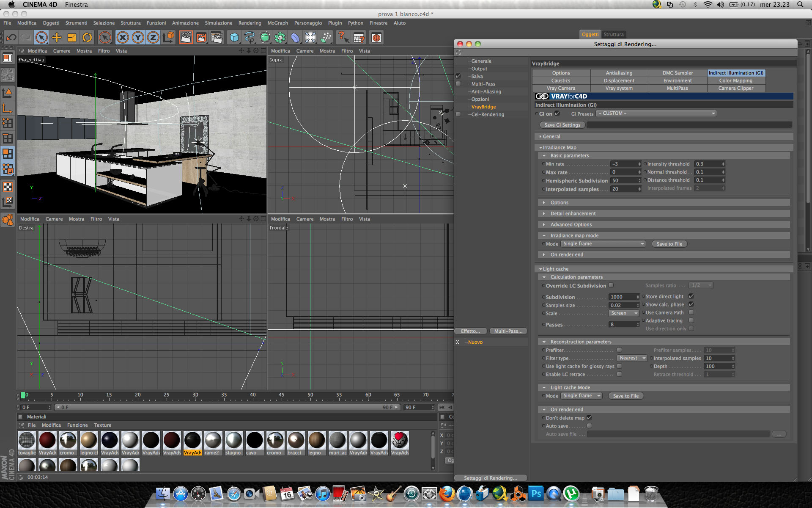
Task: Open the spline tool icon
Action: (250, 38)
